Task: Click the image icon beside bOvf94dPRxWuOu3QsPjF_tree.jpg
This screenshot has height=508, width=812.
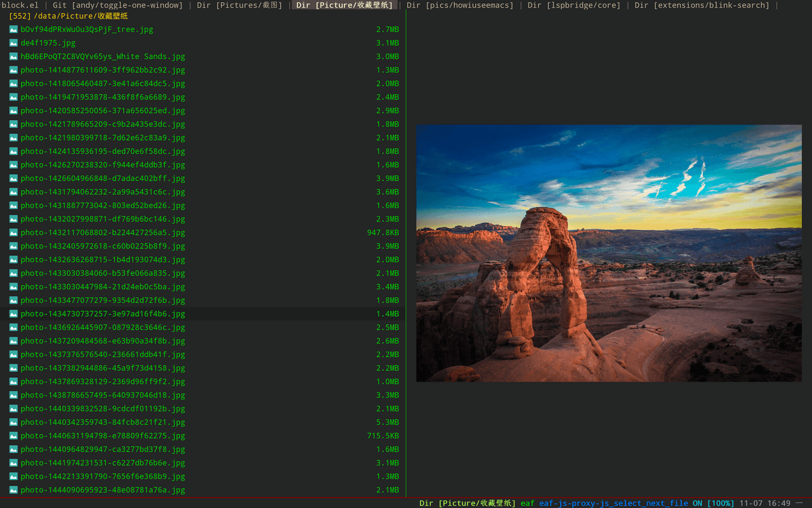Action: [x=13, y=29]
